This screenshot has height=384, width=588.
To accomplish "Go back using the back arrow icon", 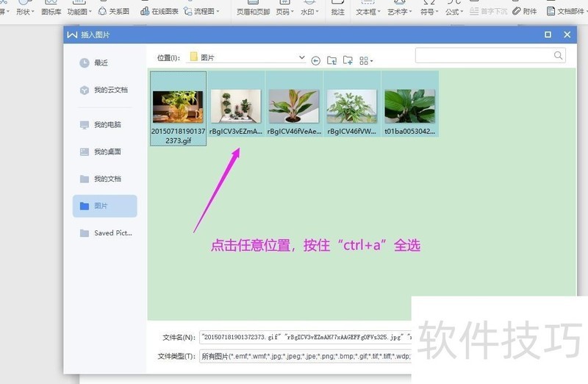I will [316, 61].
